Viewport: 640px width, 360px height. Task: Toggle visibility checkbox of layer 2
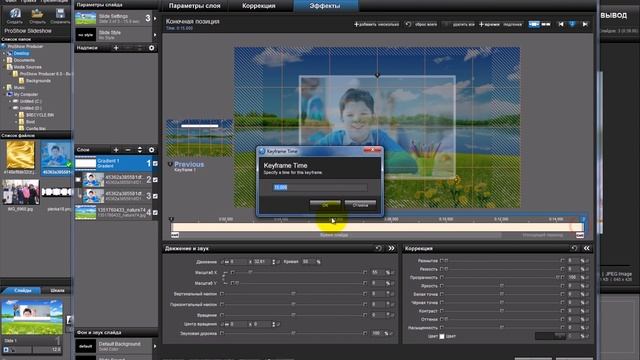point(155,180)
